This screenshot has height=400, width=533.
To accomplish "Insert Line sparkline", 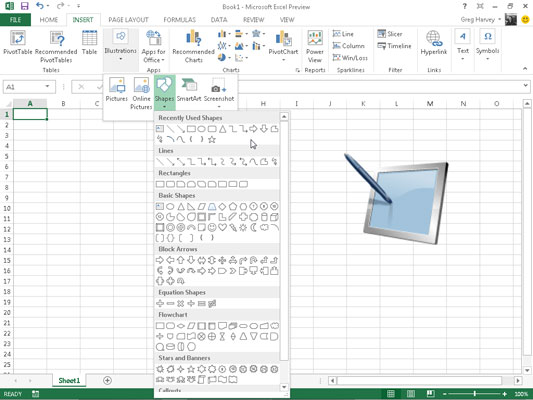I will (x=343, y=34).
